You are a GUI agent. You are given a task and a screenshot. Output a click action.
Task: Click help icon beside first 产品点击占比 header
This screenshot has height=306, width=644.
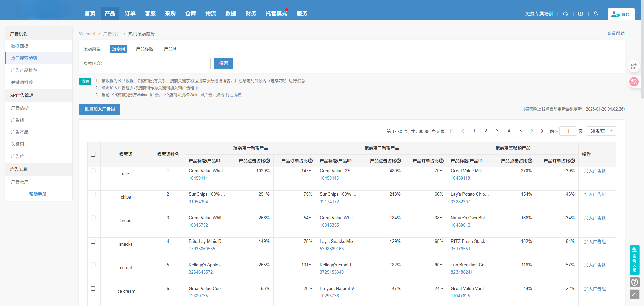tap(268, 161)
